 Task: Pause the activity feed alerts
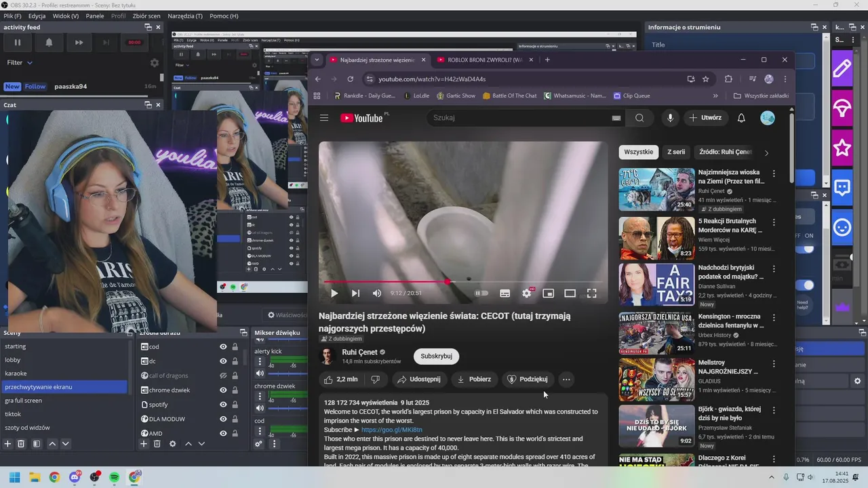18,42
